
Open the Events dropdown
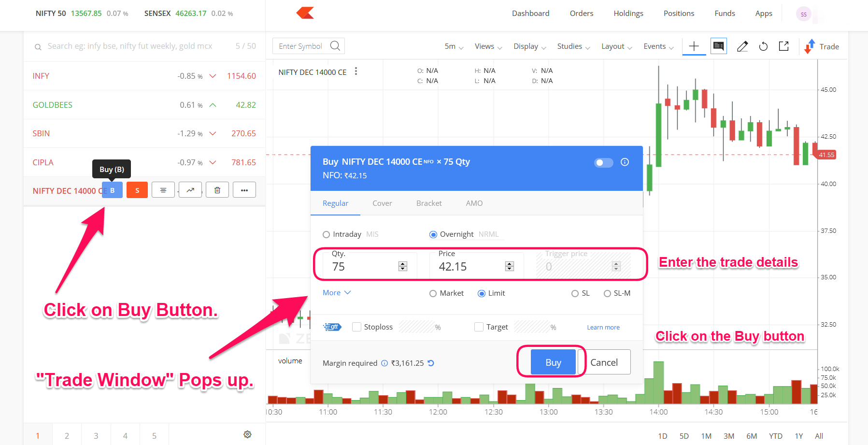click(x=658, y=46)
